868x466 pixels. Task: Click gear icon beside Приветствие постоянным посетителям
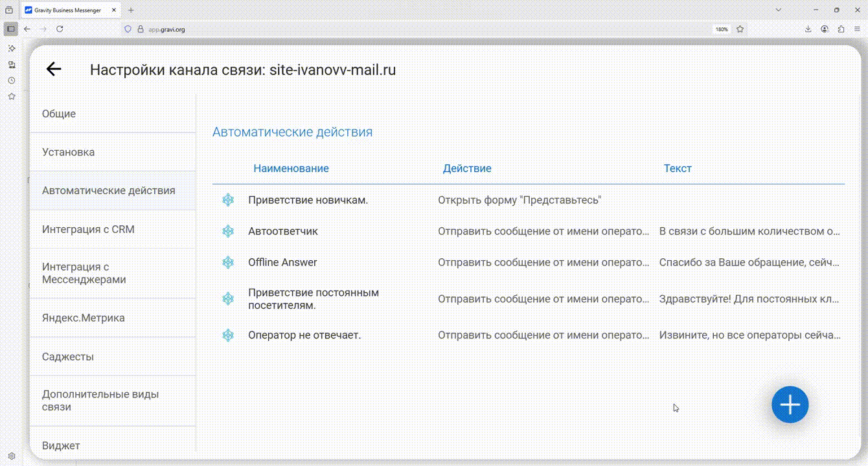[x=228, y=299]
